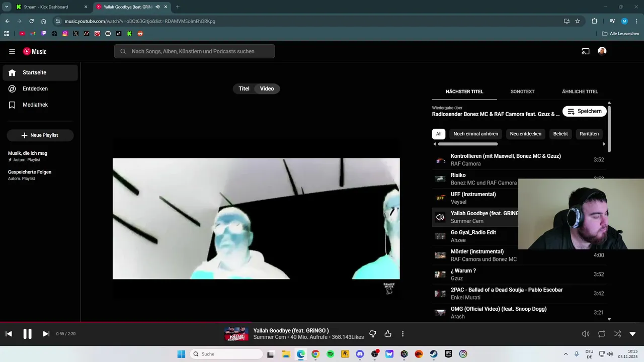
Task: Open the Songtext tab
Action: [x=522, y=92]
